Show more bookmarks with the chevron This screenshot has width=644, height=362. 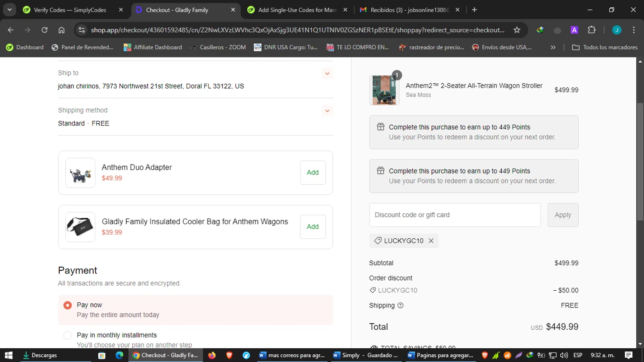click(553, 47)
